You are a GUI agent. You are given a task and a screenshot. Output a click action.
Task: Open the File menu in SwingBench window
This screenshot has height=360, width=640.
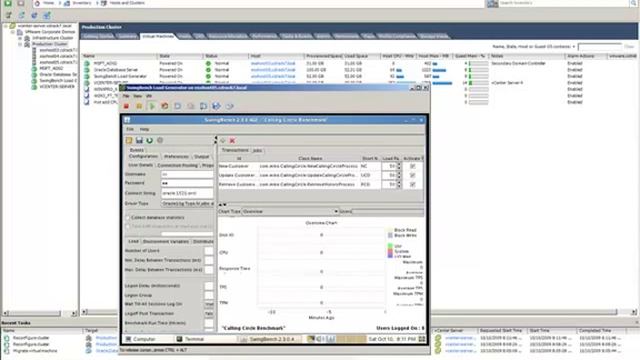coord(130,129)
